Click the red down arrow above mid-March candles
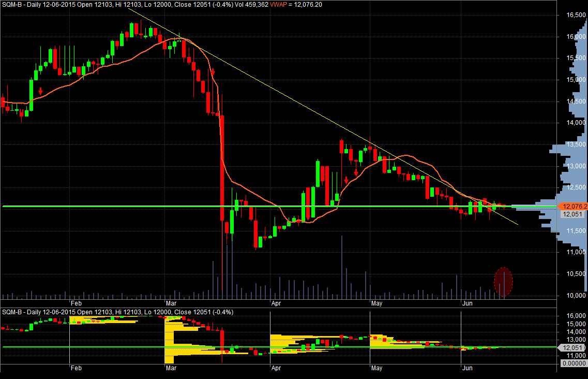Viewport: 588px width, 379px height. pyautogui.click(x=212, y=72)
